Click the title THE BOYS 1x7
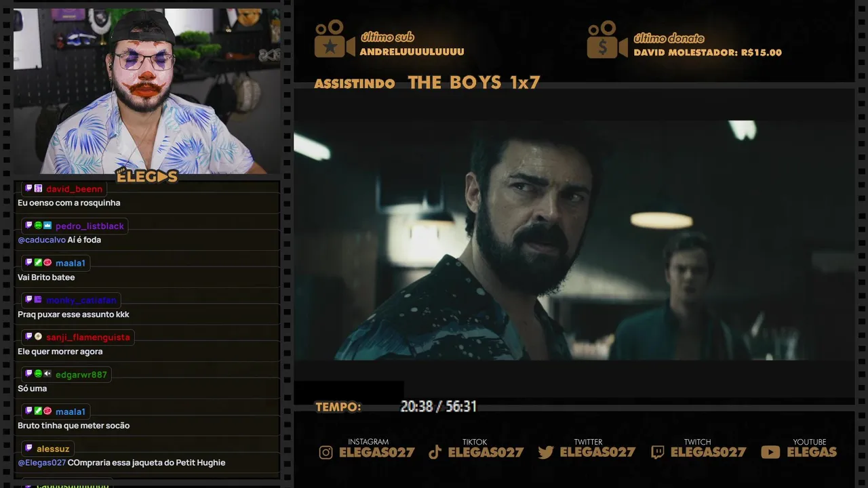 tap(474, 83)
